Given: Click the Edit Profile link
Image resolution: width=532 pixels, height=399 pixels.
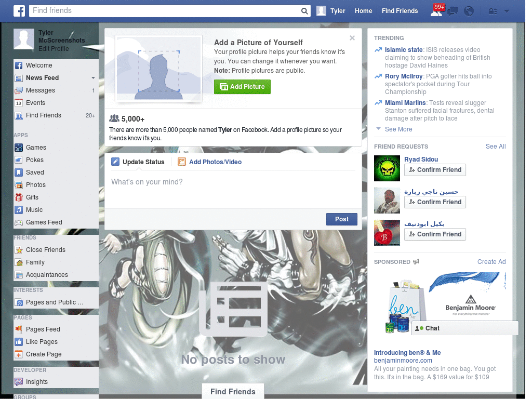Looking at the screenshot, I should (54, 48).
